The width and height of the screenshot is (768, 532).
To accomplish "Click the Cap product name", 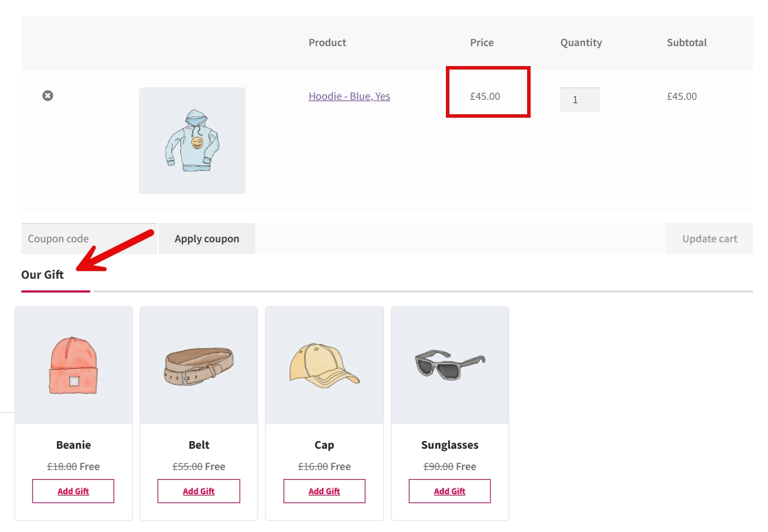I will point(324,445).
